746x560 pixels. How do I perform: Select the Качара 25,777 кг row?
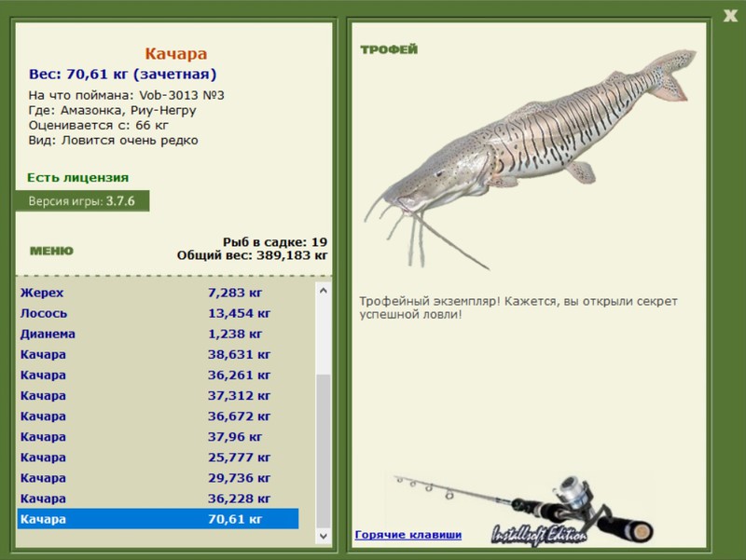(158, 458)
